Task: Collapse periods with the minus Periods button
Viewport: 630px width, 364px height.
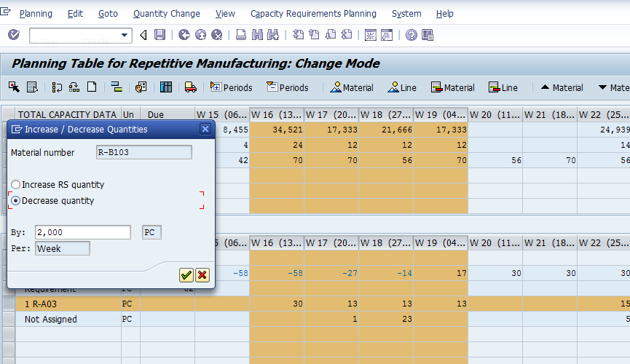Action: (287, 87)
